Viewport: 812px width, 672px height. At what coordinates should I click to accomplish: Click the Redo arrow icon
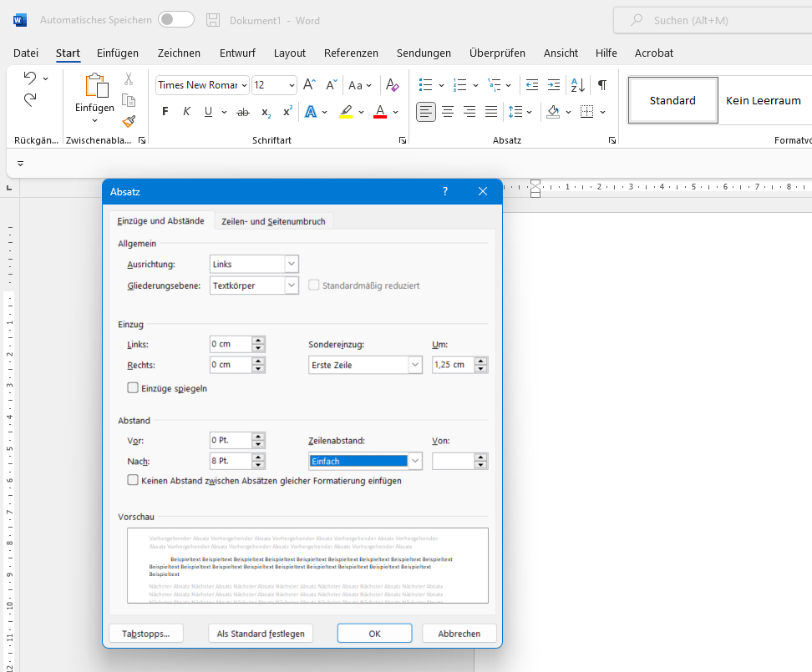point(30,100)
